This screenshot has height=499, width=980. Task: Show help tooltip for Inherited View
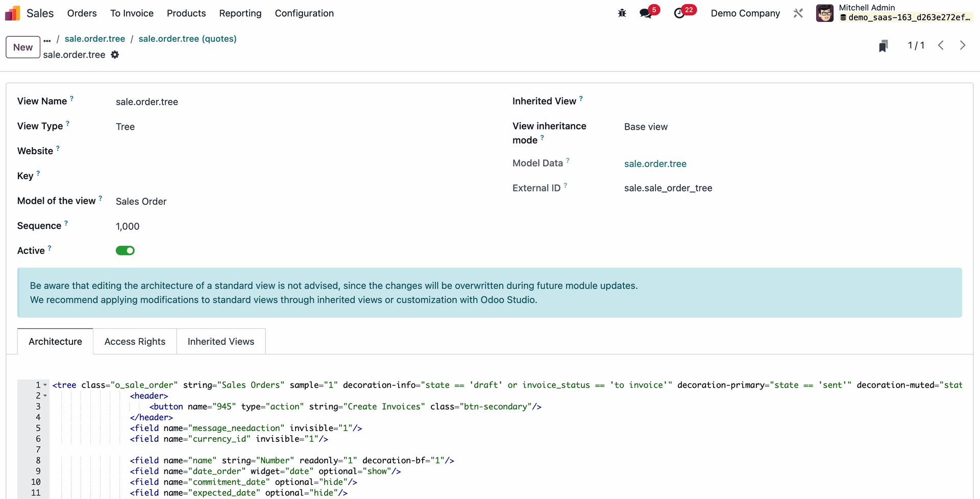point(581,99)
